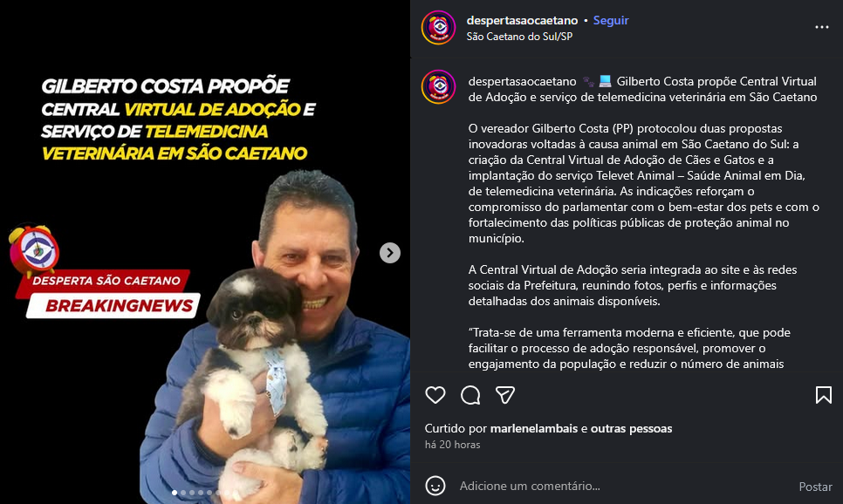Viewport: 843px width, 504px height.
Task: Save post with bookmark icon
Action: coord(823,395)
